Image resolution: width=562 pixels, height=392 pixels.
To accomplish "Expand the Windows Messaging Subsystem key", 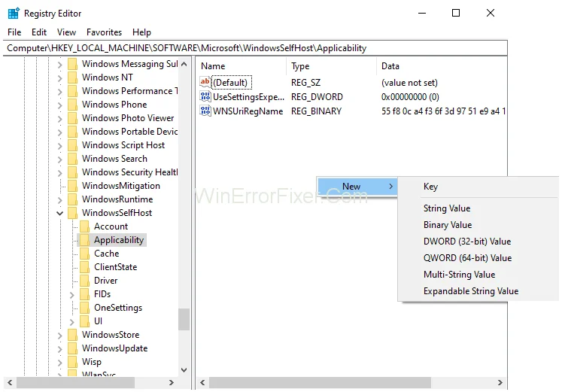I will (x=60, y=65).
